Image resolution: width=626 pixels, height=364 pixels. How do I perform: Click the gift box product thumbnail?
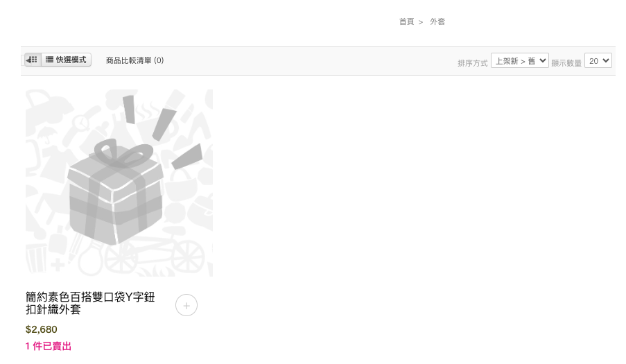[x=119, y=183]
